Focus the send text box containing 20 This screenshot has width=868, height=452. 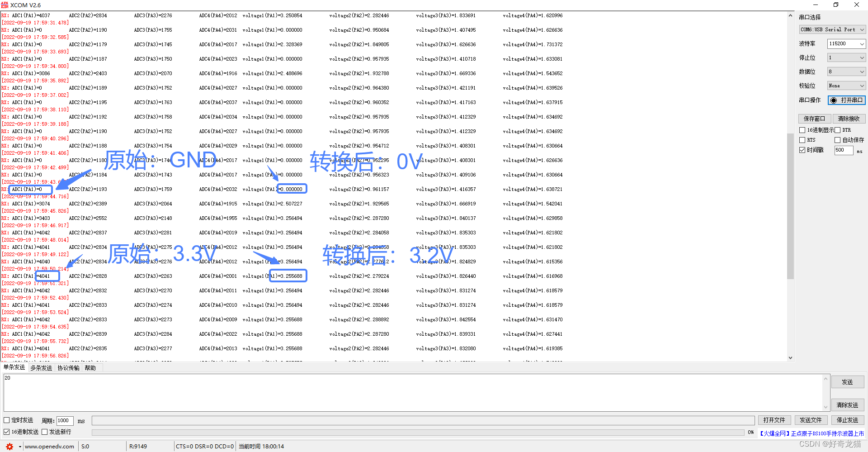click(x=413, y=392)
